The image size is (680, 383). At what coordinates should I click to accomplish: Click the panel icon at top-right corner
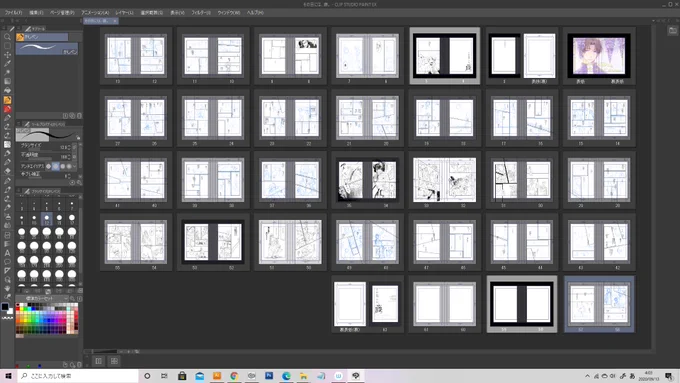672,30
